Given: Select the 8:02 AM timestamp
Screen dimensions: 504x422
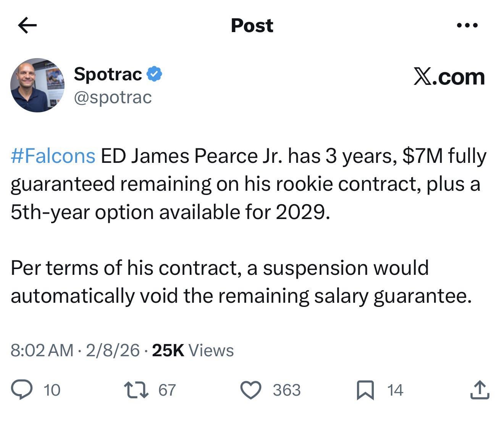Looking at the screenshot, I should [x=42, y=351].
